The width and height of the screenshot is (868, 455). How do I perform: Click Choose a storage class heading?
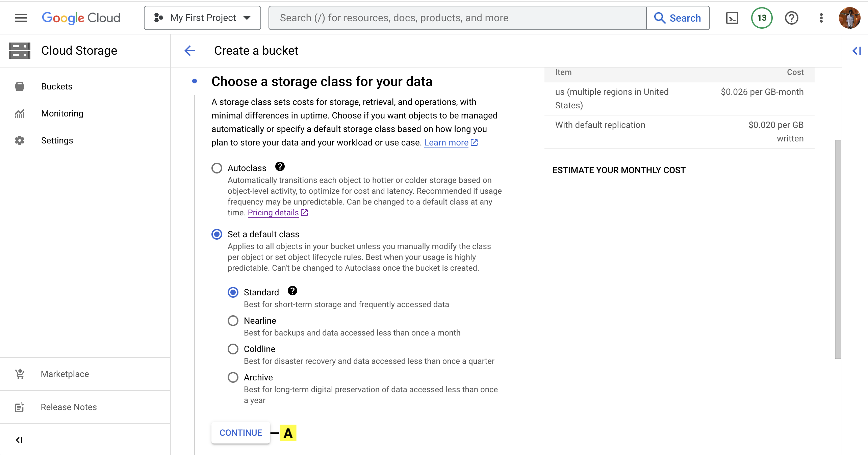[x=322, y=82]
